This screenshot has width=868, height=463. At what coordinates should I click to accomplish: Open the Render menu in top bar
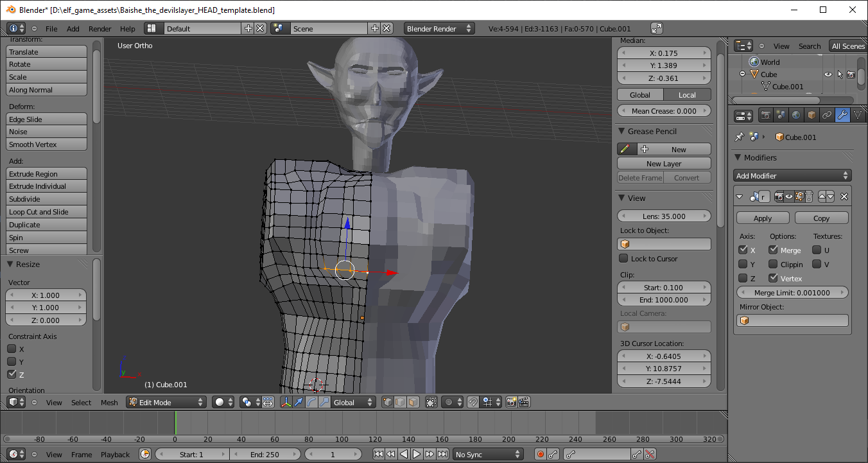pyautogui.click(x=100, y=29)
